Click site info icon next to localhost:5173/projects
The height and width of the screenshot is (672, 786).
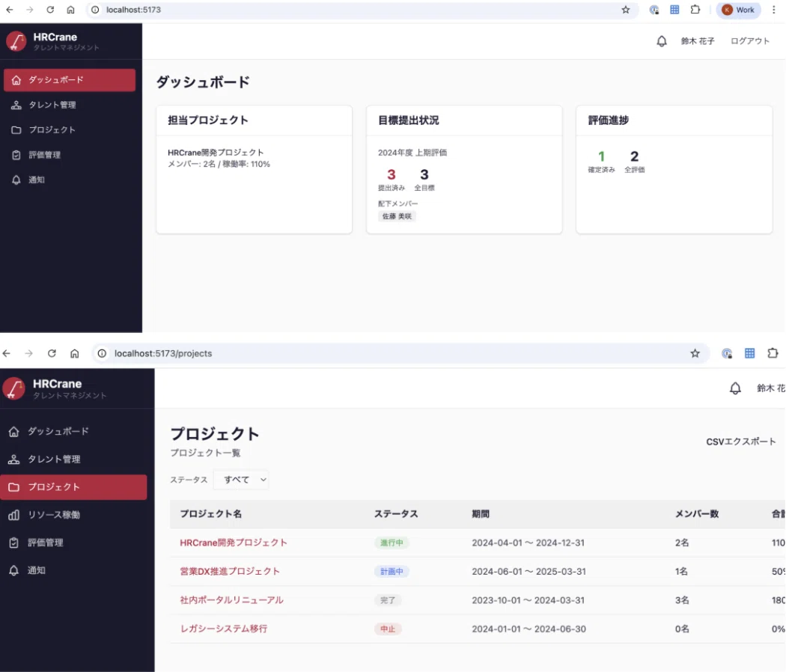pos(103,353)
